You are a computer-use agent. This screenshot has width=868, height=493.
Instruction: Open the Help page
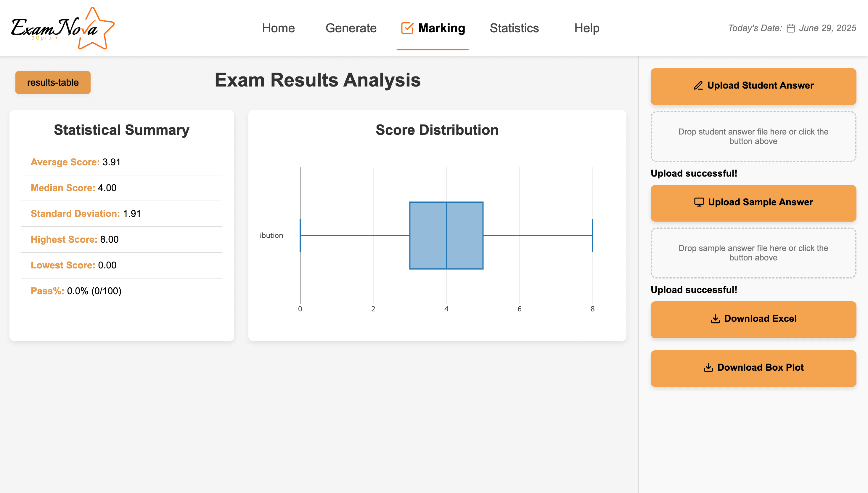(586, 28)
